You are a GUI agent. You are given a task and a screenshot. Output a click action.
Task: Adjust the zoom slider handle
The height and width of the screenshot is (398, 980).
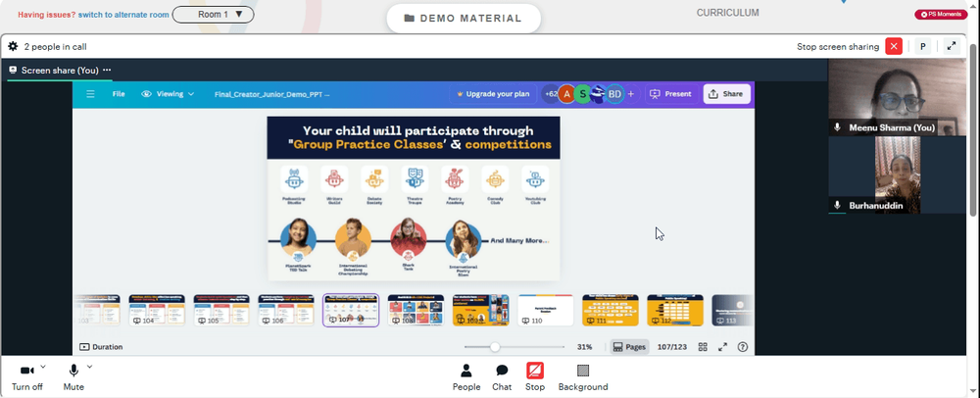coord(495,347)
